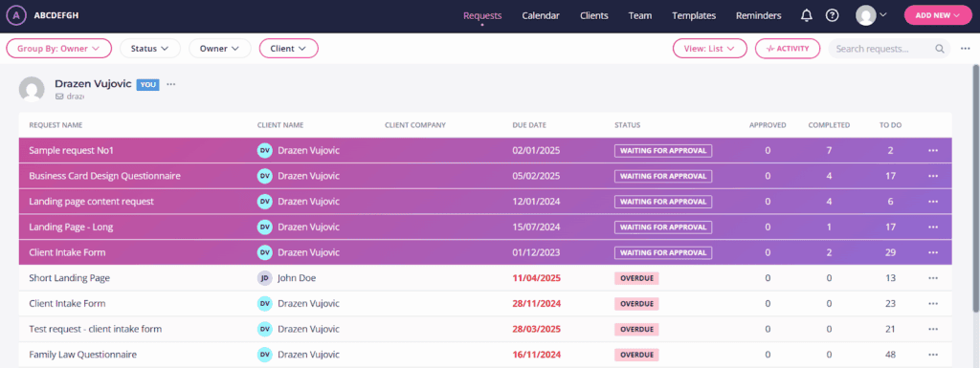Screen dimensions: 980x368
Task: Go to the Reminders tab
Action: click(x=758, y=15)
